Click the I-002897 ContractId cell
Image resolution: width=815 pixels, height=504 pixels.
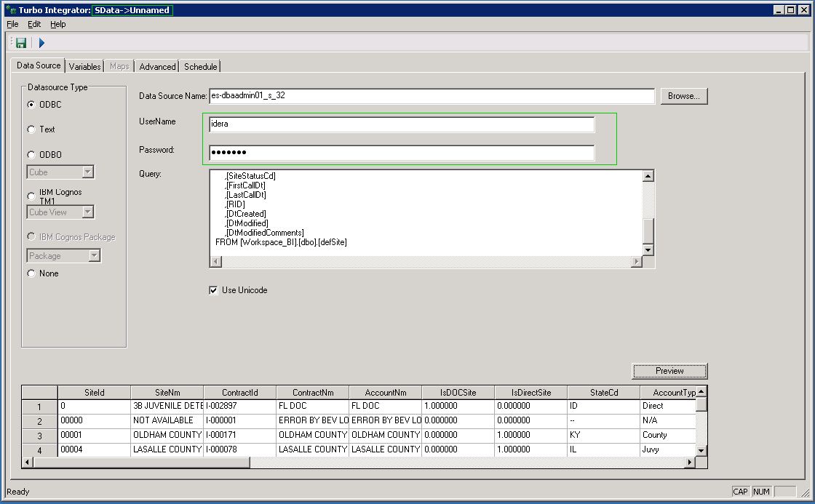pos(239,406)
